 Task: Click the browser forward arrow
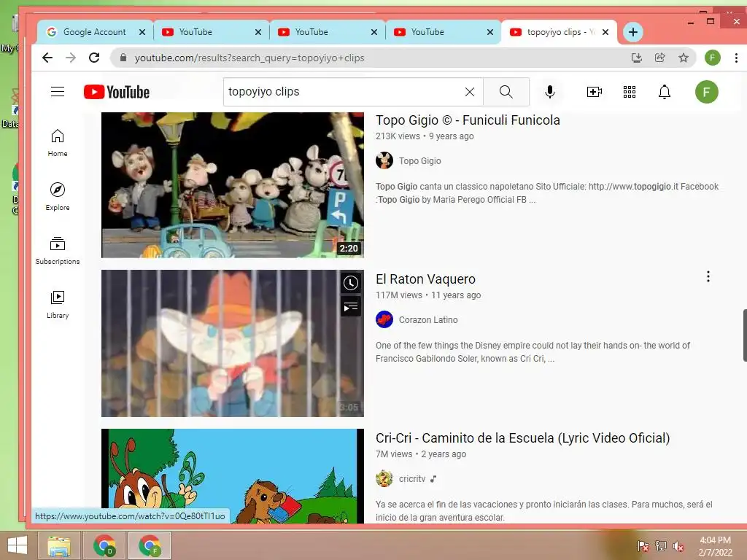pos(71,58)
